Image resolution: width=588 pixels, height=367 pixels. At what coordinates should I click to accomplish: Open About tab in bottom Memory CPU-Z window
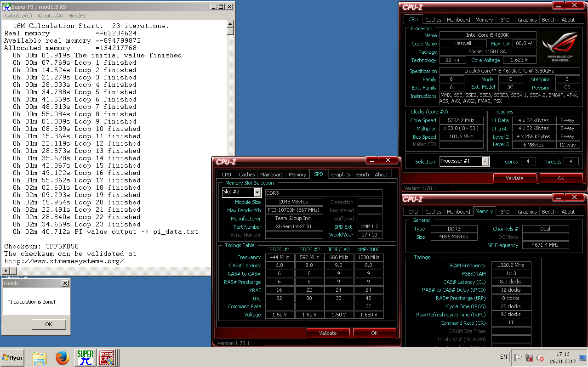(568, 212)
